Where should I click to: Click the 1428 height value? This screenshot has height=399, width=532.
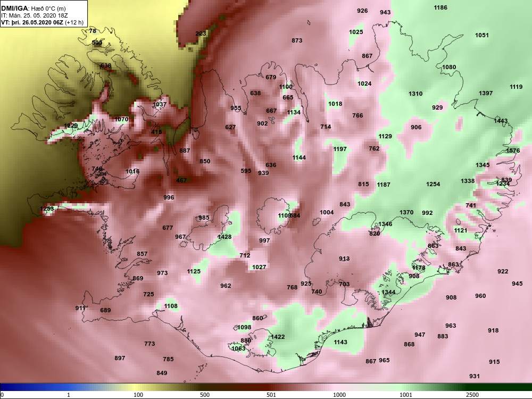pos(225,237)
